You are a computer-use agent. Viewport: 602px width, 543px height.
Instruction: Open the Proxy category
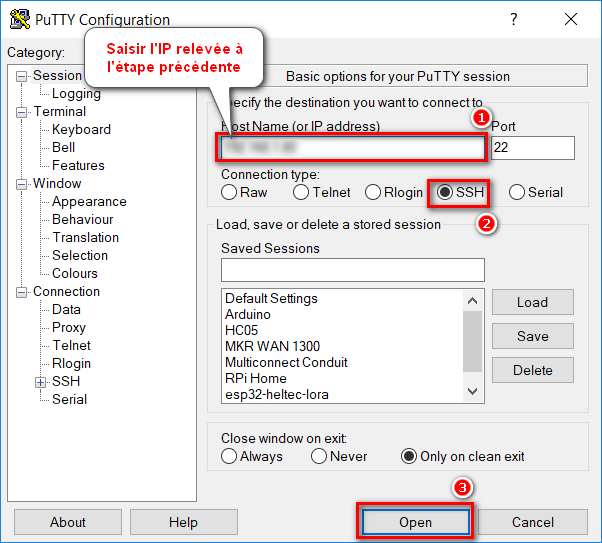coord(69,328)
